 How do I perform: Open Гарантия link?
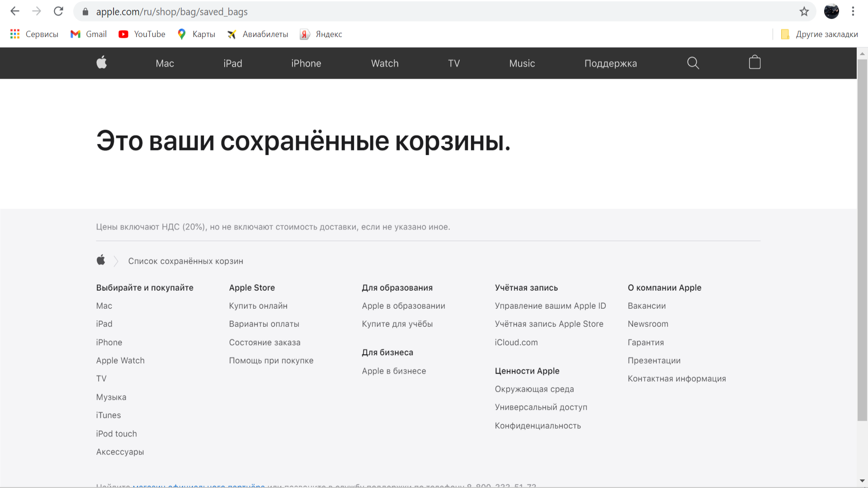(x=646, y=343)
